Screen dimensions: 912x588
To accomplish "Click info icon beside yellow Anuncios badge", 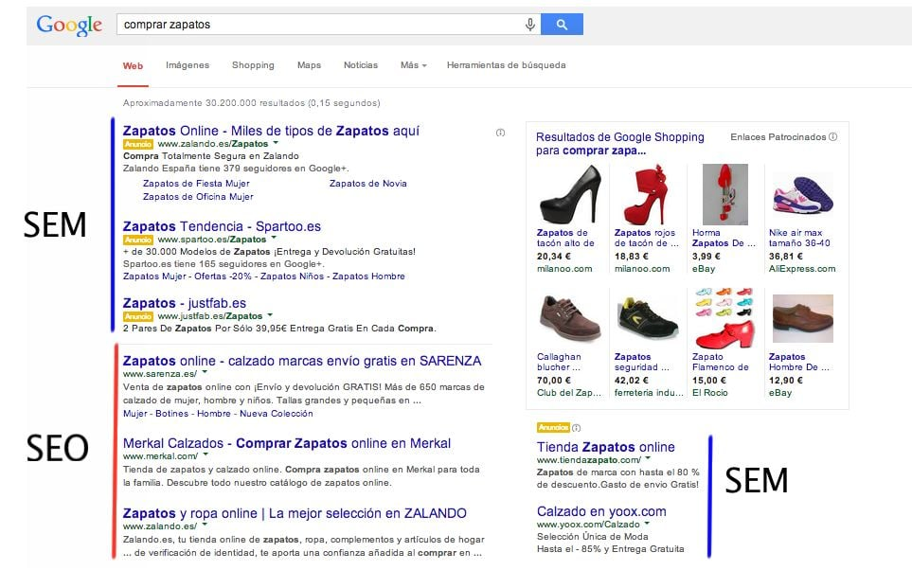I will 577,428.
